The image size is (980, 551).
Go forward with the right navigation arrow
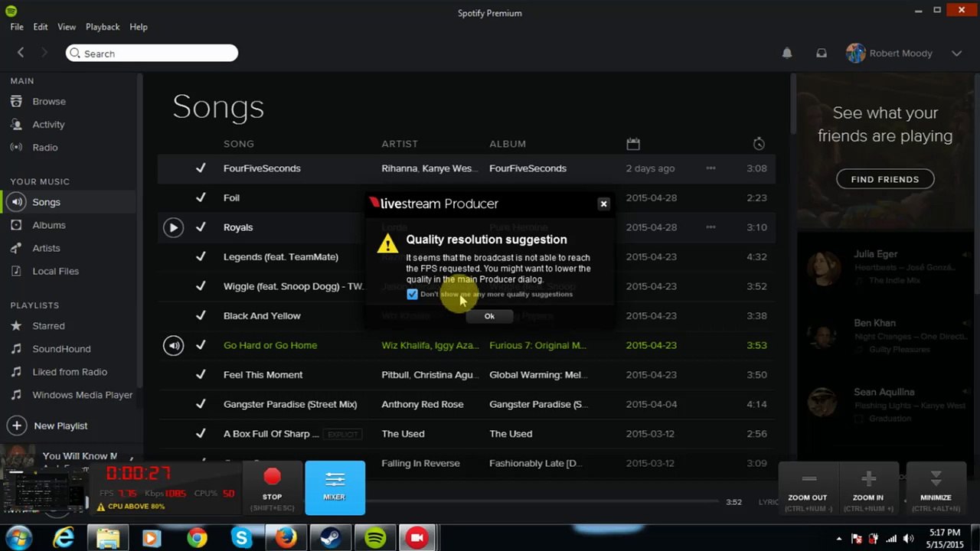(44, 53)
